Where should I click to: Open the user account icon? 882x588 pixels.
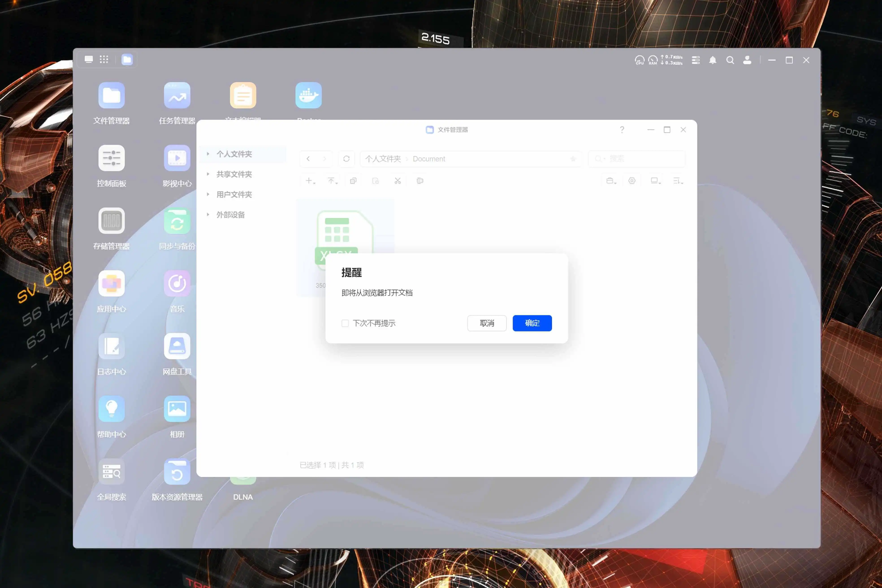pos(747,60)
